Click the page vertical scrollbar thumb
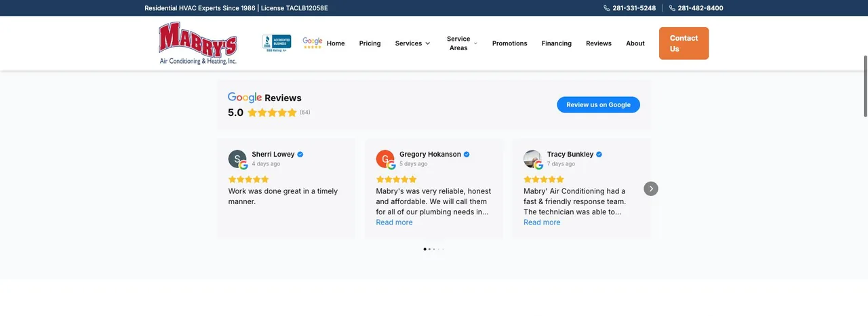This screenshot has width=868, height=316. pos(865,86)
